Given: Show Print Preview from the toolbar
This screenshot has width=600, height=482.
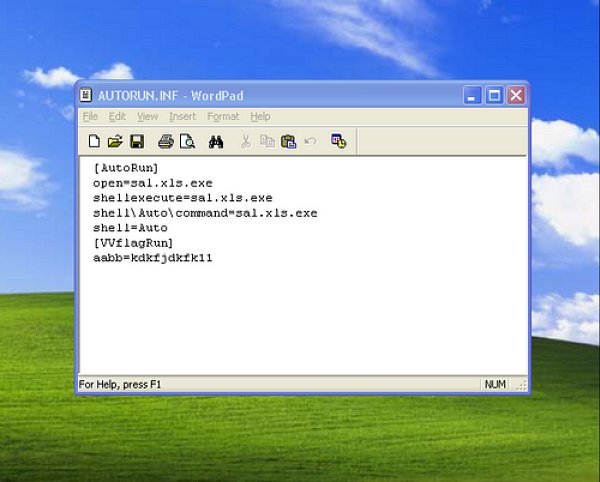Looking at the screenshot, I should [x=186, y=142].
